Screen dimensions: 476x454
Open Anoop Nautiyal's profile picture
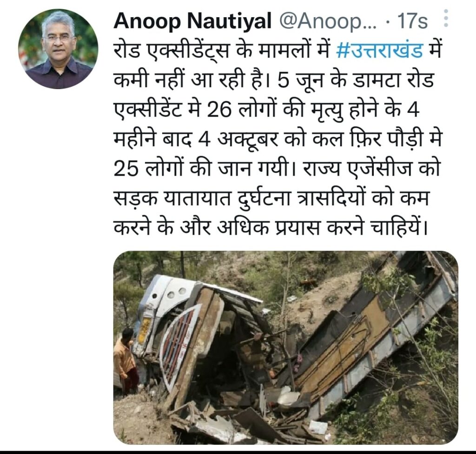[58, 49]
